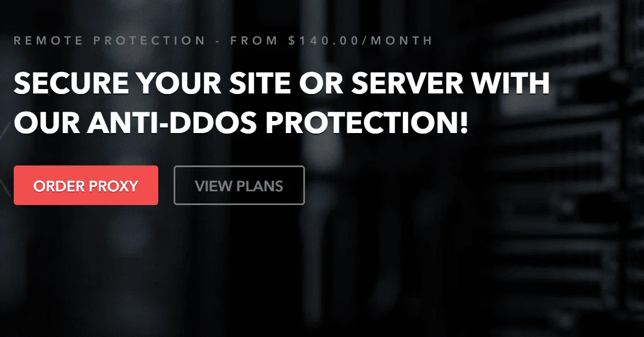Click the word 'PROTECTION!' in the headline
Screen dimensions: 644x337
pyautogui.click(x=367, y=123)
